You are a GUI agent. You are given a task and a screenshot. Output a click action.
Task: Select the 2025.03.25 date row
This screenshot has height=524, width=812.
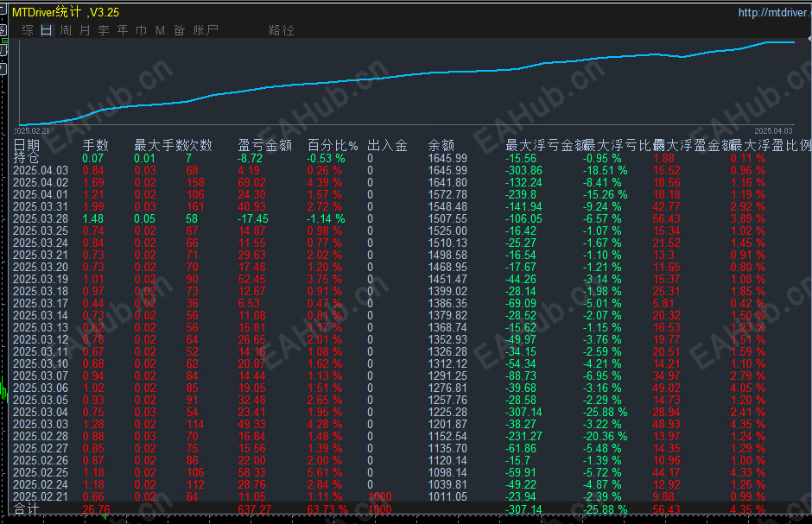(41, 230)
